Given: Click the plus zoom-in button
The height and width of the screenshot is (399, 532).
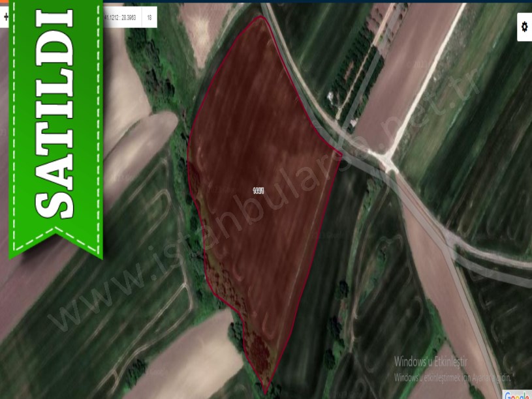Looking at the screenshot, I should [6, 18].
